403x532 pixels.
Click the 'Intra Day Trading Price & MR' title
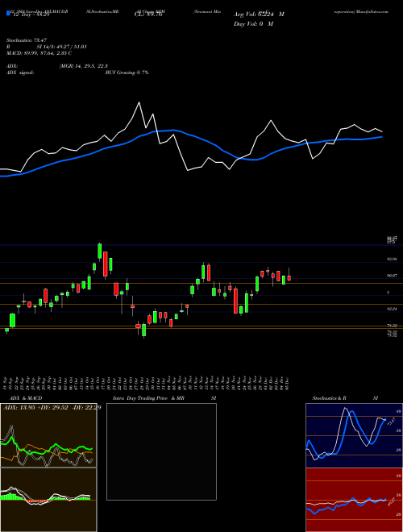point(148,398)
